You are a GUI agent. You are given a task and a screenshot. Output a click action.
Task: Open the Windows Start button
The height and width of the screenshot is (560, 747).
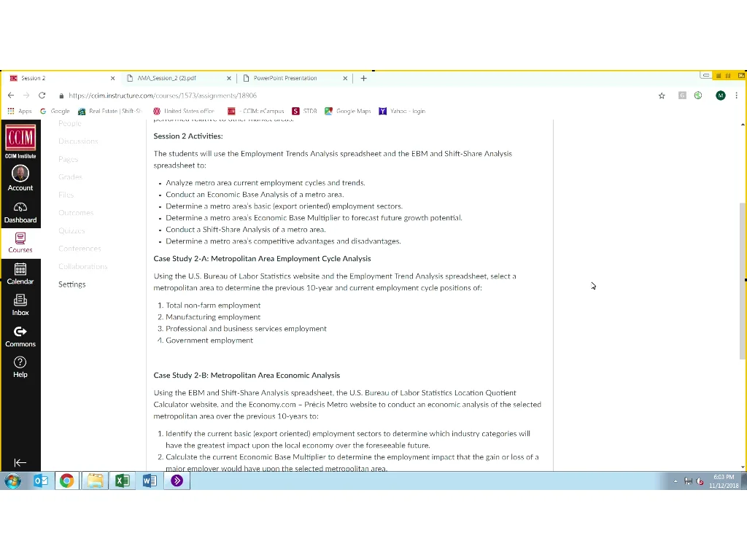[13, 481]
